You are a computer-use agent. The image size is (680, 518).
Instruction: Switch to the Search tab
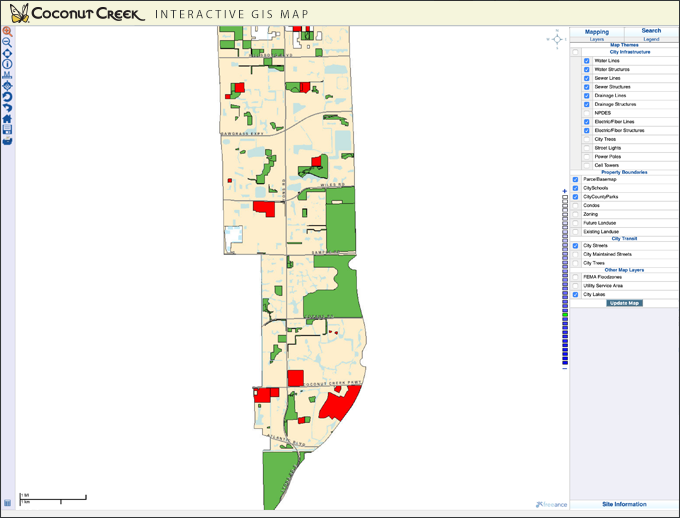click(x=651, y=31)
